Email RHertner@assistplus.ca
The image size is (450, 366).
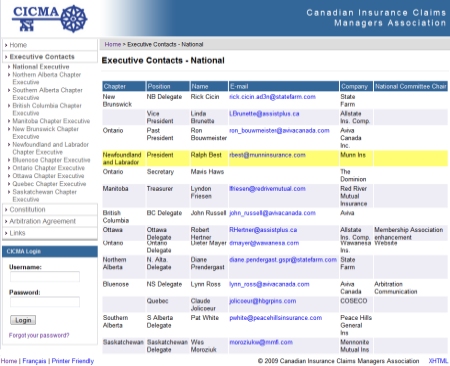[x=263, y=230]
